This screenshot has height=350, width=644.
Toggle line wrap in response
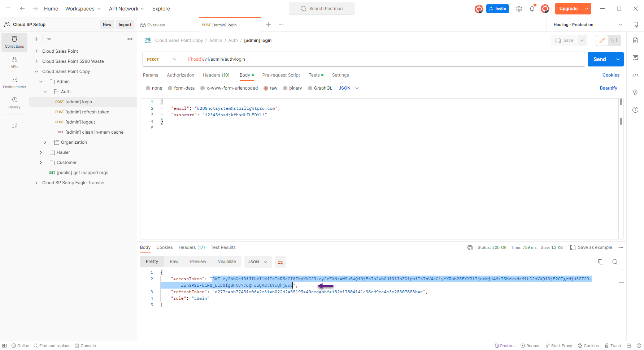[x=280, y=262]
